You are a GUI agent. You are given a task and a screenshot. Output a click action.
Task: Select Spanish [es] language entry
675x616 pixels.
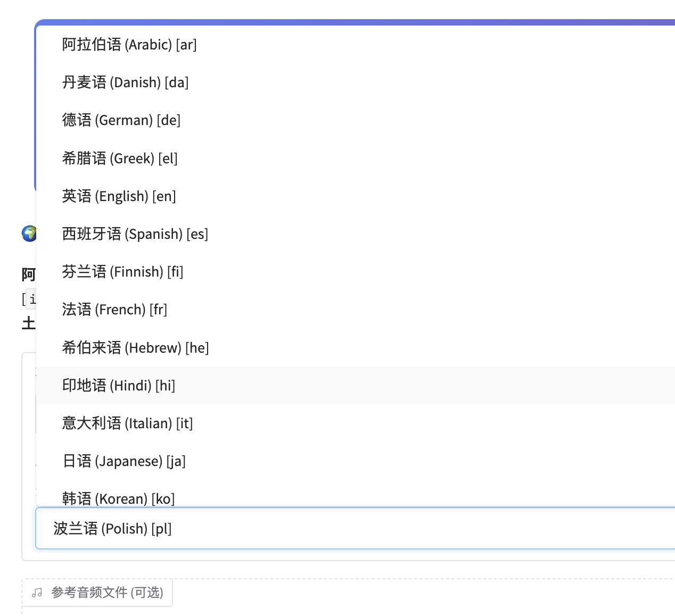coord(135,234)
